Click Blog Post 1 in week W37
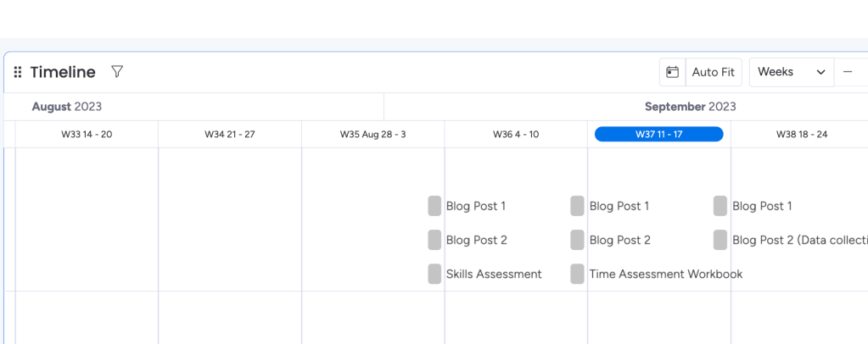The width and height of the screenshot is (868, 344). pyautogui.click(x=619, y=206)
